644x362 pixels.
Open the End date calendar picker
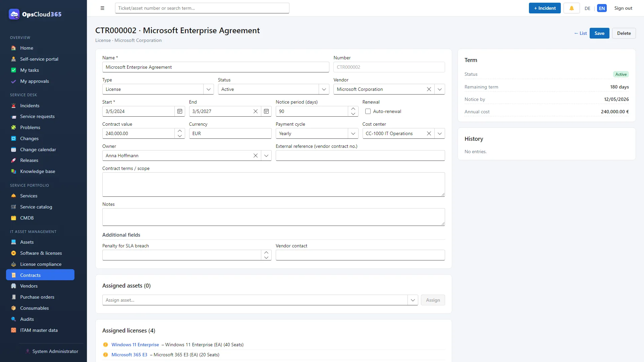266,111
